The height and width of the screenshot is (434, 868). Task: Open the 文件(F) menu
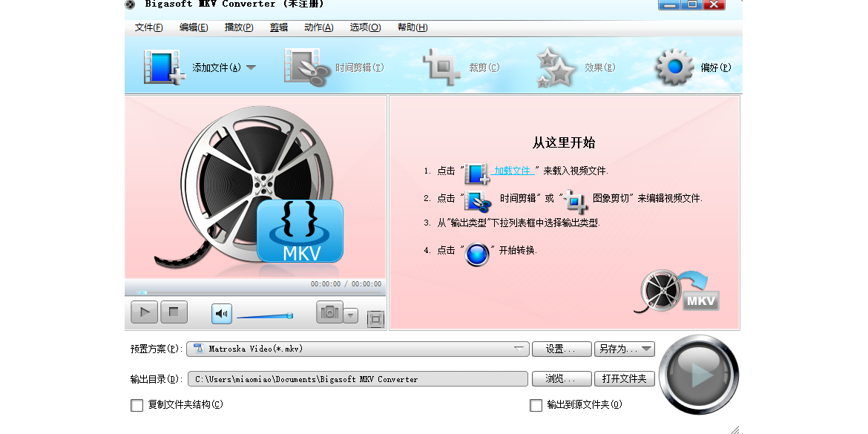pos(148,27)
